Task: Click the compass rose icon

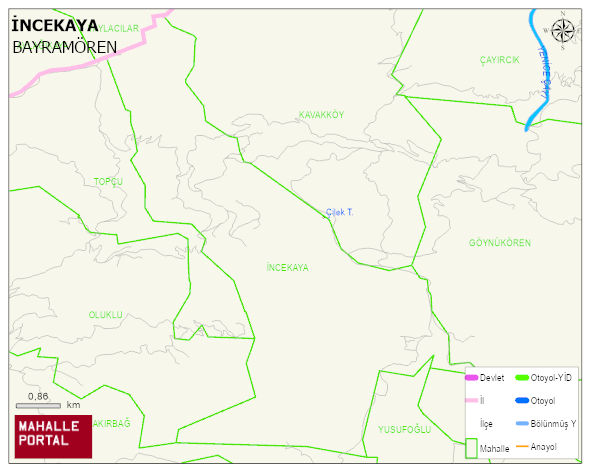Action: [563, 31]
